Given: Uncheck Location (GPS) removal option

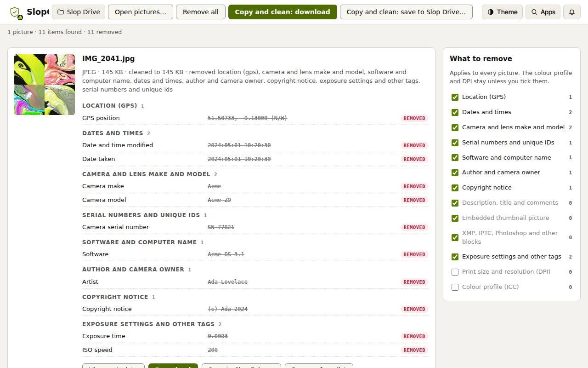Looking at the screenshot, I should point(455,97).
